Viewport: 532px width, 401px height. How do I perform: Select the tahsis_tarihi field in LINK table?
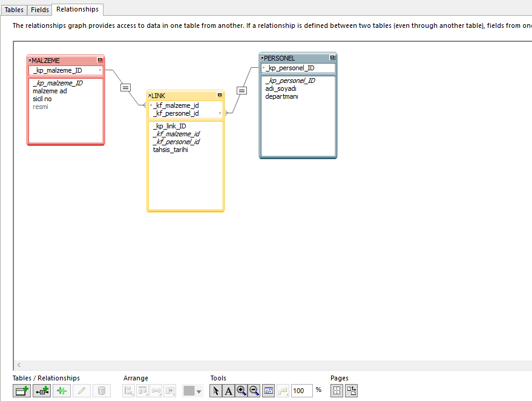pos(170,150)
